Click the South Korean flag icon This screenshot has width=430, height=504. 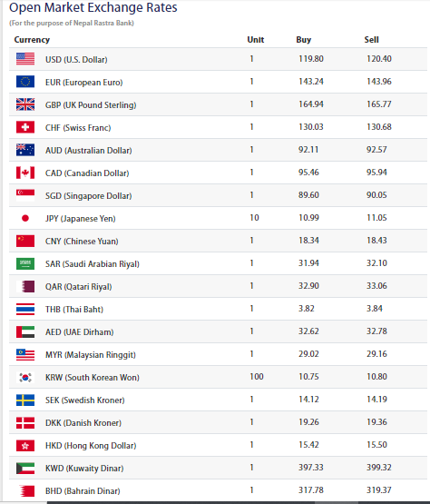point(25,377)
